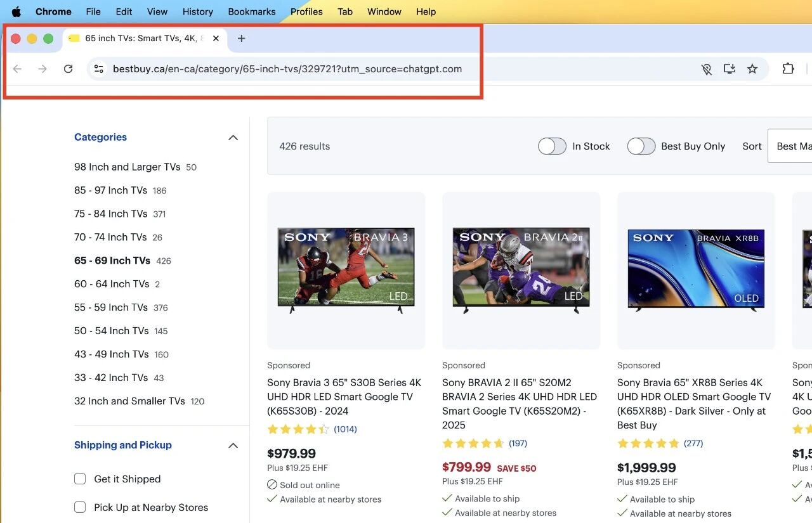
Task: Select 75 - 84 Inch TVs category
Action: coord(110,214)
